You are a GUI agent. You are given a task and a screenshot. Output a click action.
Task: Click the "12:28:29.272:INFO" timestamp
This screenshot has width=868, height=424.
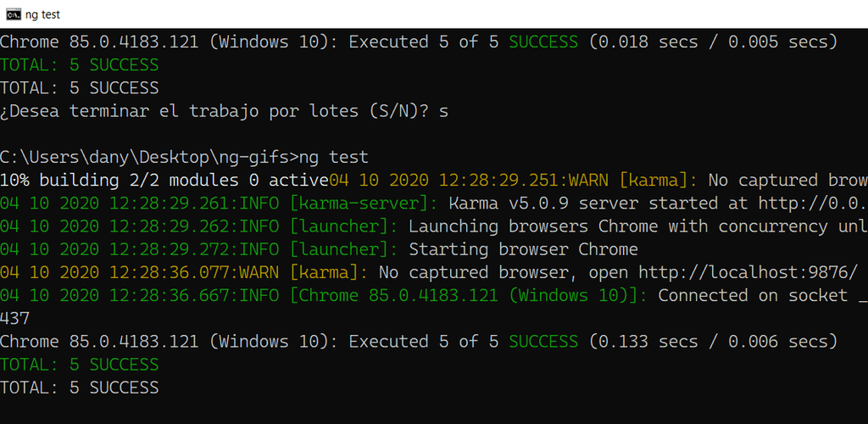(x=192, y=249)
